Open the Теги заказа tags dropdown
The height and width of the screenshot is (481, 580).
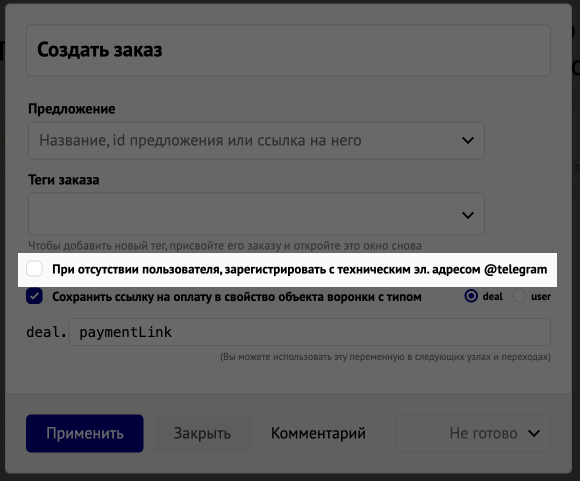(256, 214)
